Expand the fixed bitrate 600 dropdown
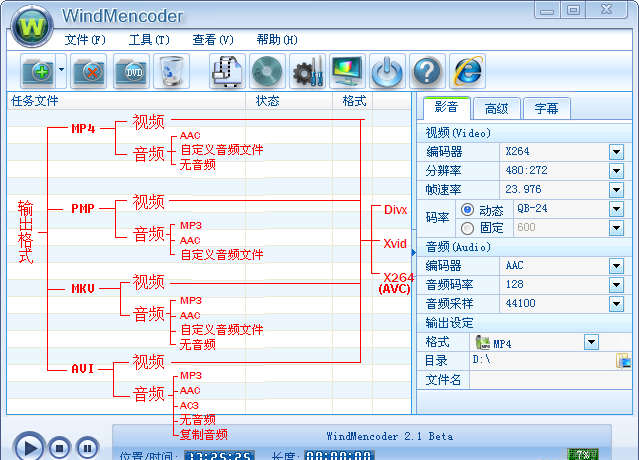The height and width of the screenshot is (460, 639). pos(617,227)
